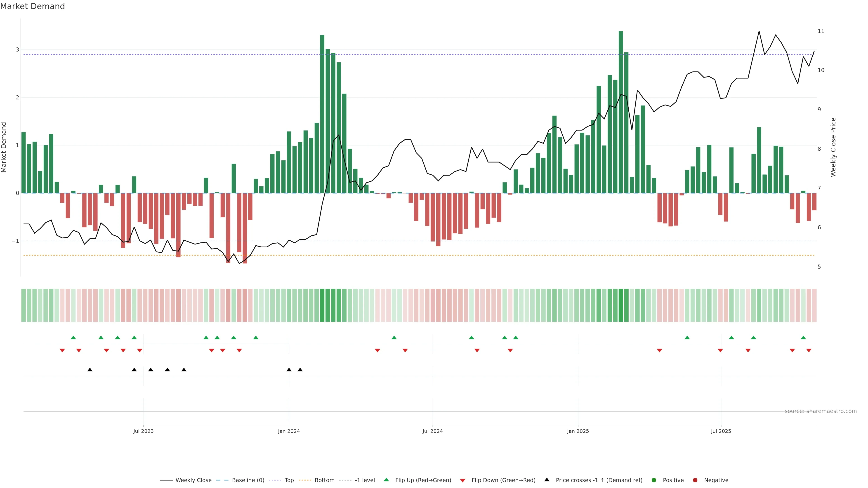Click the Jul 2023 x-axis label

coord(143,431)
